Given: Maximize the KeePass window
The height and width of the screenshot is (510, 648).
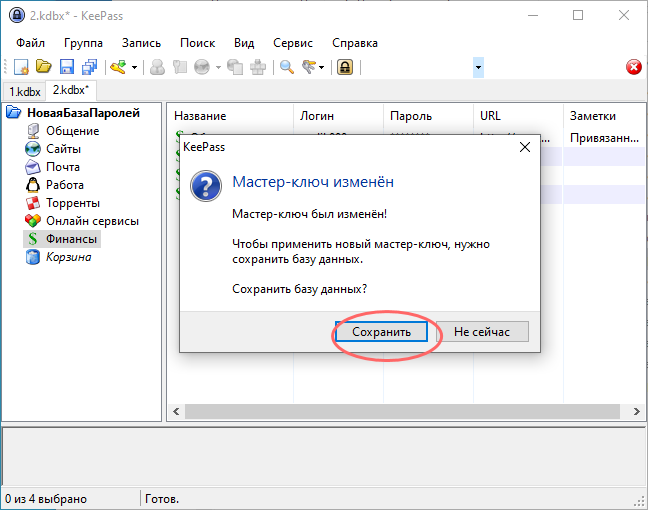Looking at the screenshot, I should (578, 15).
